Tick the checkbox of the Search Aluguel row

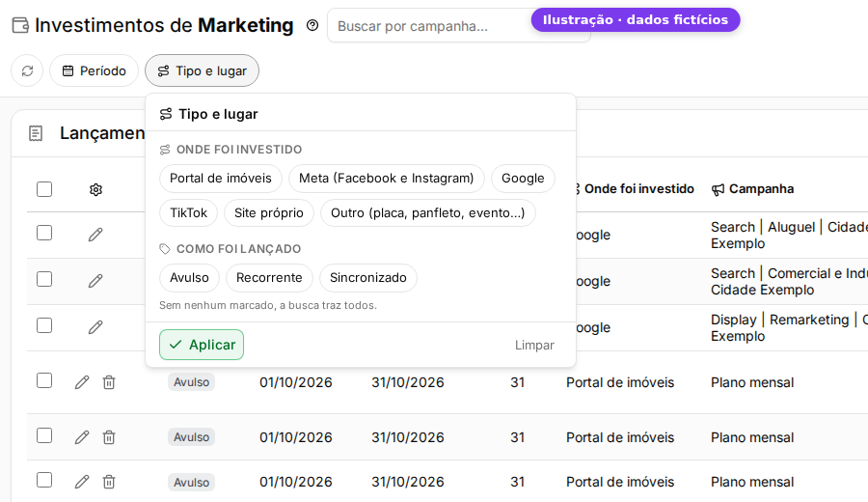pos(44,233)
